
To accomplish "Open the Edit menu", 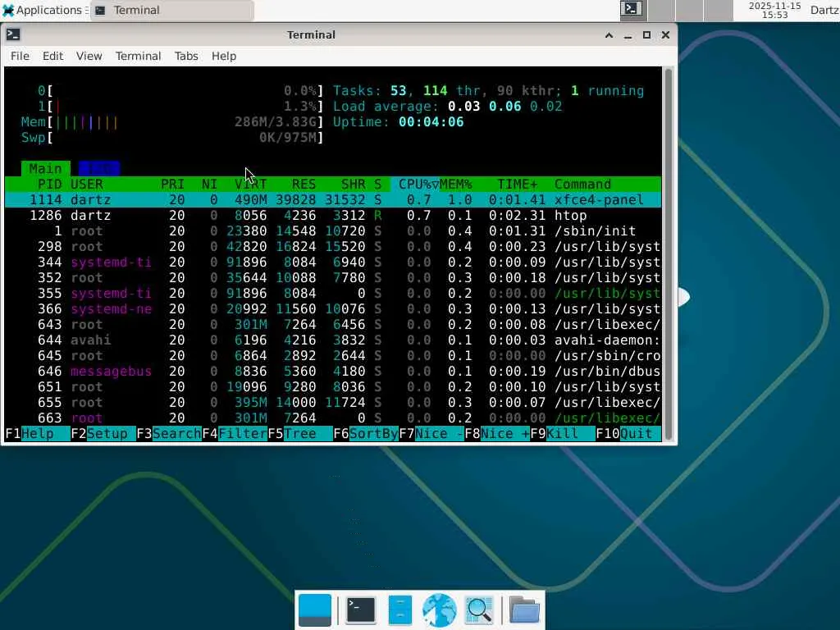I will pyautogui.click(x=52, y=57).
